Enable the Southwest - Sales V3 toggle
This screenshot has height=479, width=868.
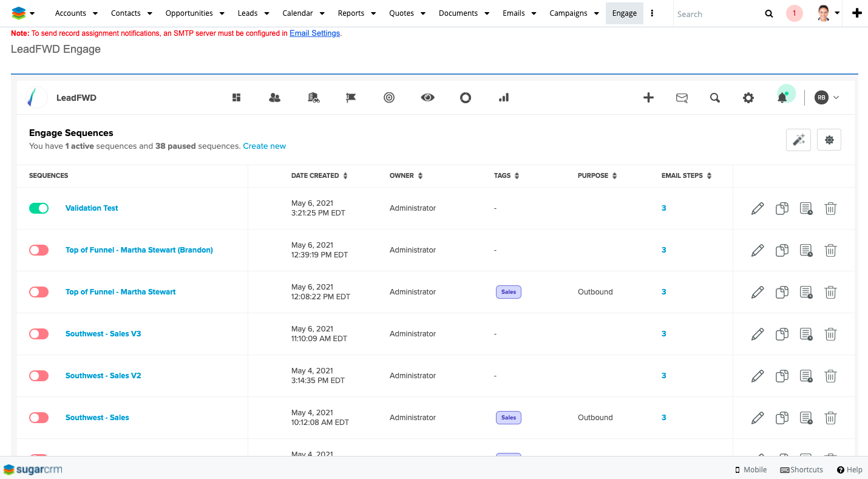pyautogui.click(x=39, y=334)
